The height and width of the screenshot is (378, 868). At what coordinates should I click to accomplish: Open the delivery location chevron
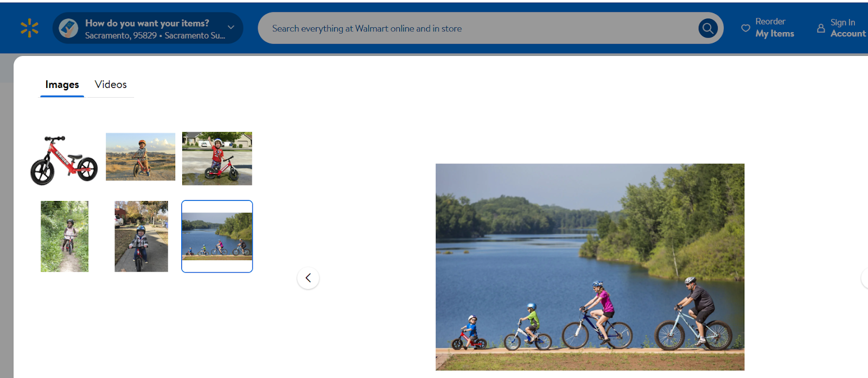(231, 27)
